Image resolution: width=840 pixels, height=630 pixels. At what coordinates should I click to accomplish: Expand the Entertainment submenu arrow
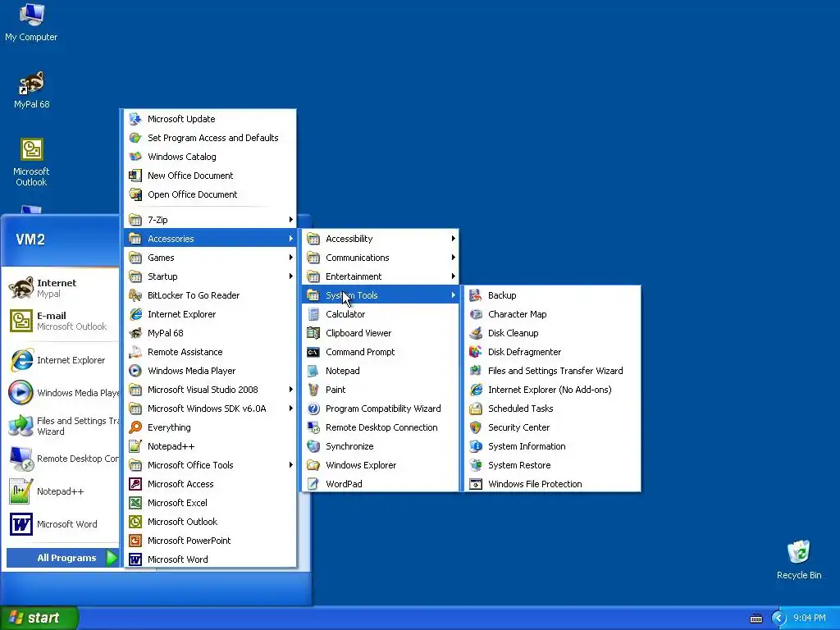click(x=453, y=276)
